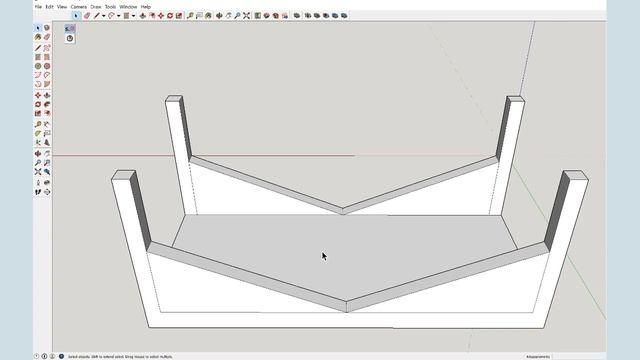Select the Follow Me tool in left toolbar
The image size is (640, 360).
pos(47,104)
